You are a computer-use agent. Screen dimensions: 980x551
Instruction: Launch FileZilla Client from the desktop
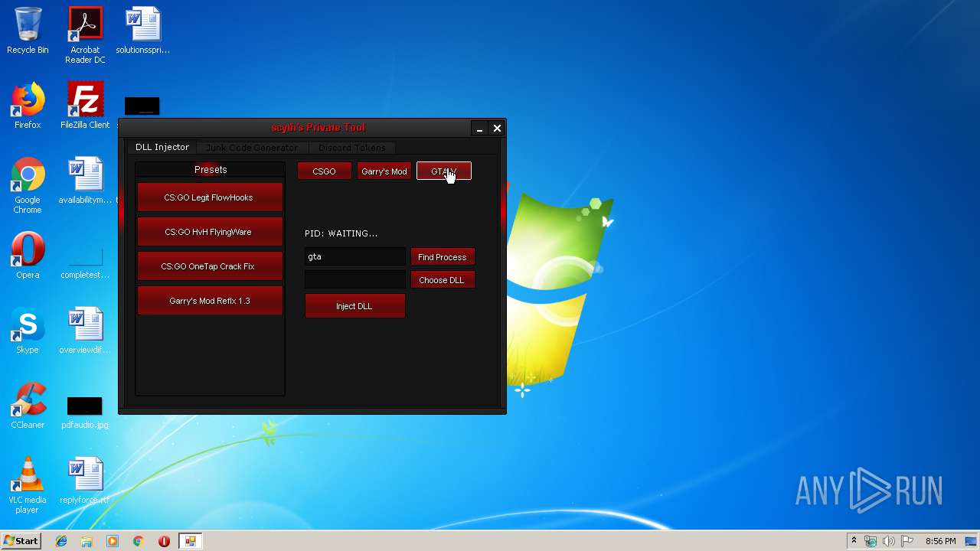pyautogui.click(x=85, y=106)
